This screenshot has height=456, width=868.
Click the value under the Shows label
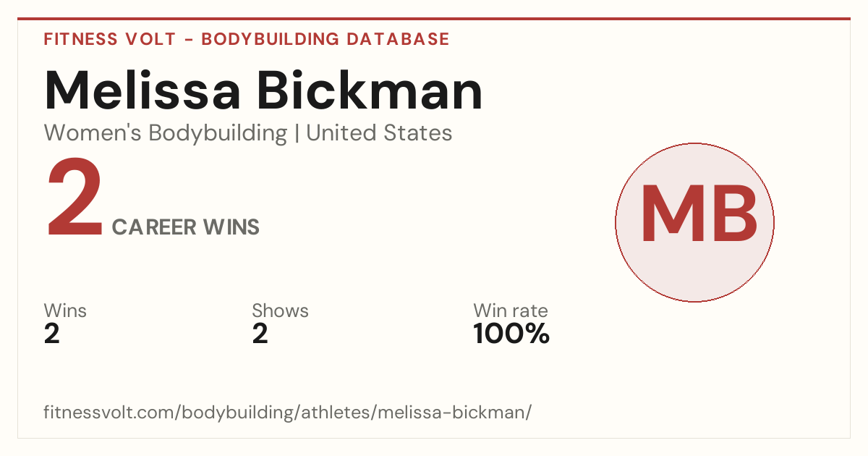pos(260,334)
